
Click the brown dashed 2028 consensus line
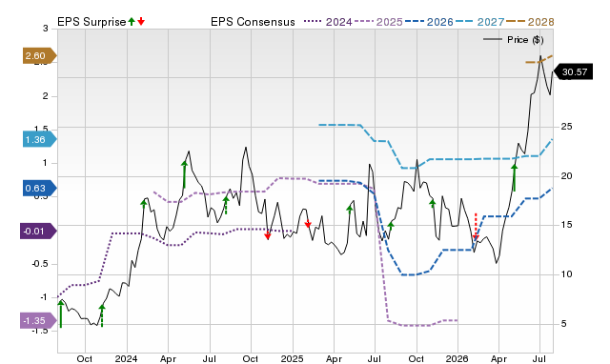pos(539,59)
